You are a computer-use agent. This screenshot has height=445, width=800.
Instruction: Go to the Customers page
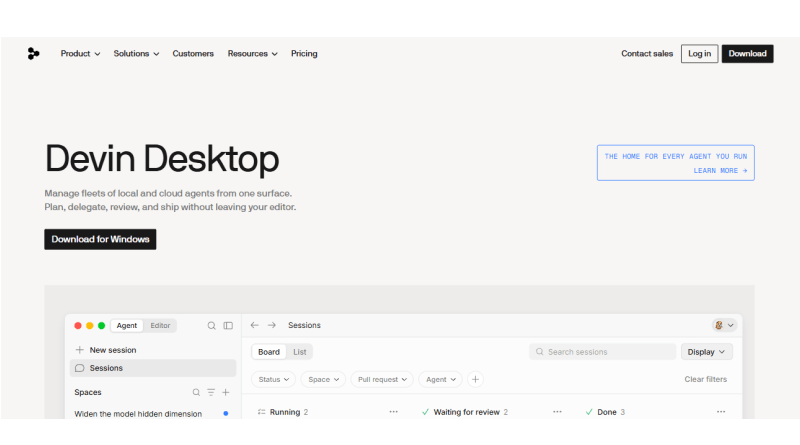[x=193, y=54]
